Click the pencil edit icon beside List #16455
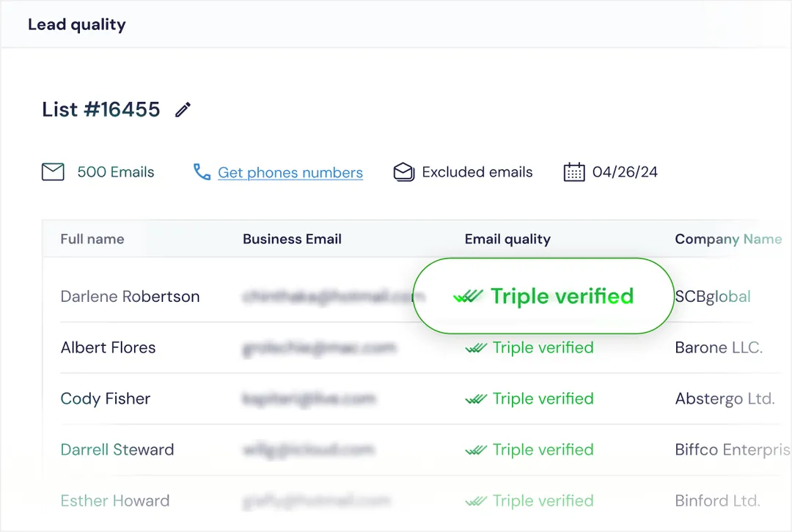Viewport: 792px width, 532px height. click(183, 109)
